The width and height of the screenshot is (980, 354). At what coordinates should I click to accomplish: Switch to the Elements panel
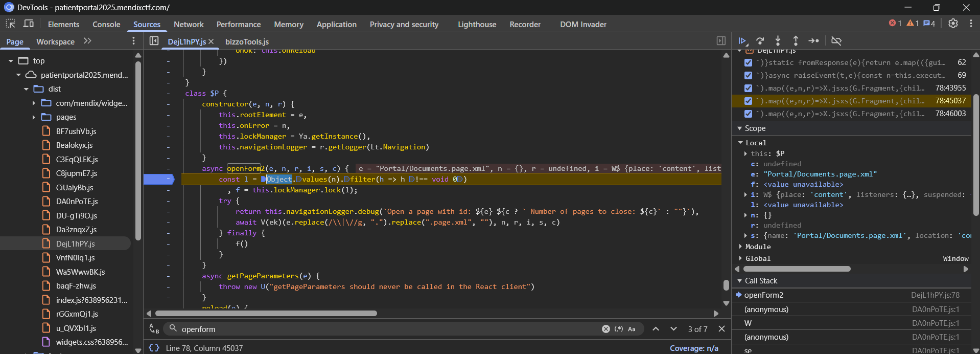click(x=63, y=24)
